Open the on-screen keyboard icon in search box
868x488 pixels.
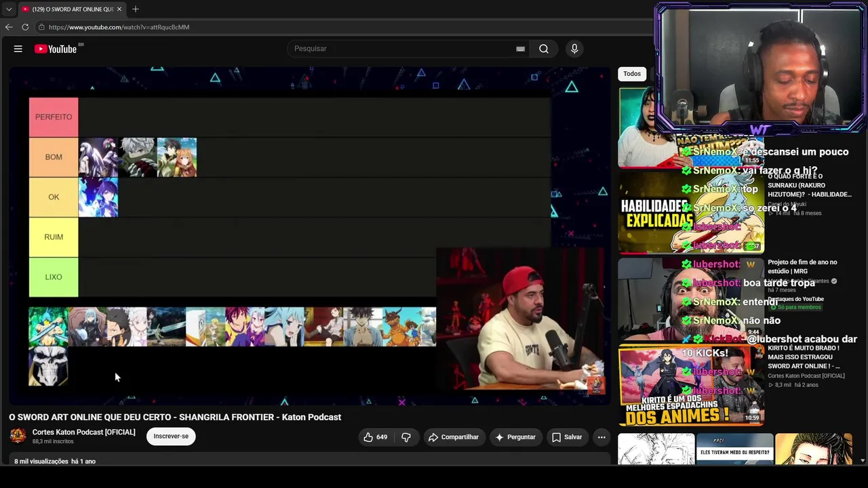520,49
